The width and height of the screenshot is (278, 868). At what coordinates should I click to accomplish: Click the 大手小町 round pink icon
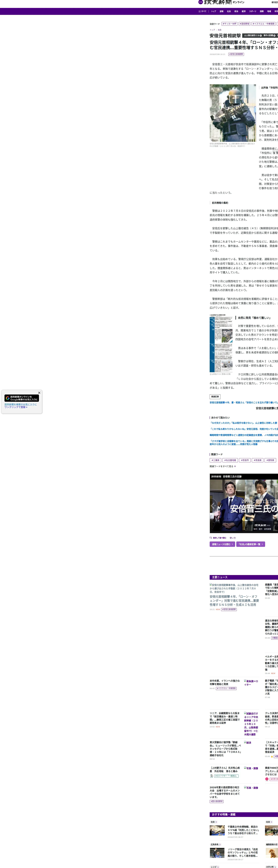267,779
